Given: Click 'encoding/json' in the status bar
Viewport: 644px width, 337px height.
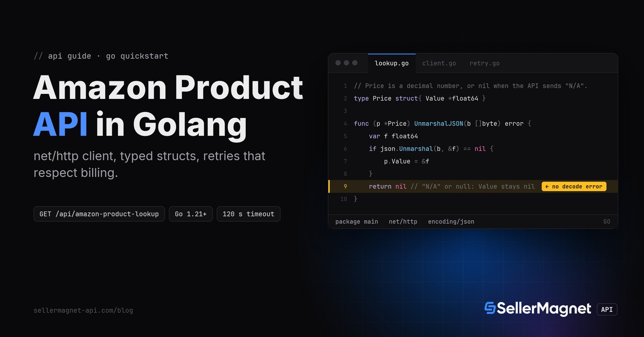Looking at the screenshot, I should tap(451, 222).
